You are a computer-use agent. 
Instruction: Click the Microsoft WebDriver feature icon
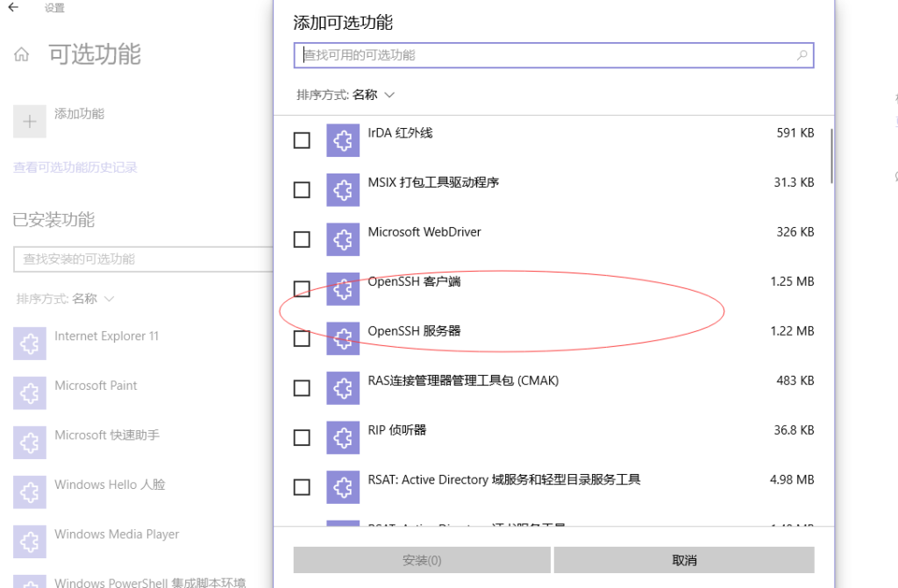(x=343, y=239)
